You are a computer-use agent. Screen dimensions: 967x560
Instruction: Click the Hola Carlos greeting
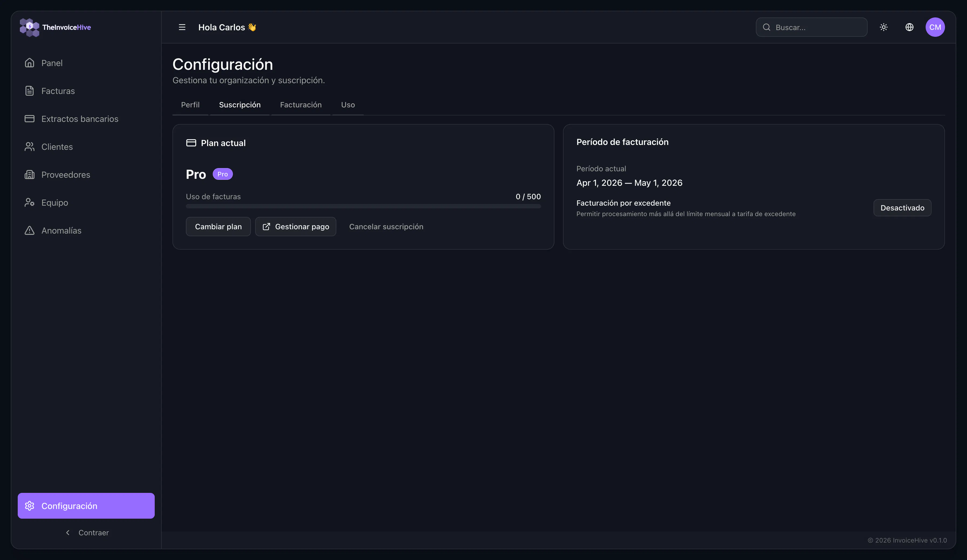[x=227, y=27]
